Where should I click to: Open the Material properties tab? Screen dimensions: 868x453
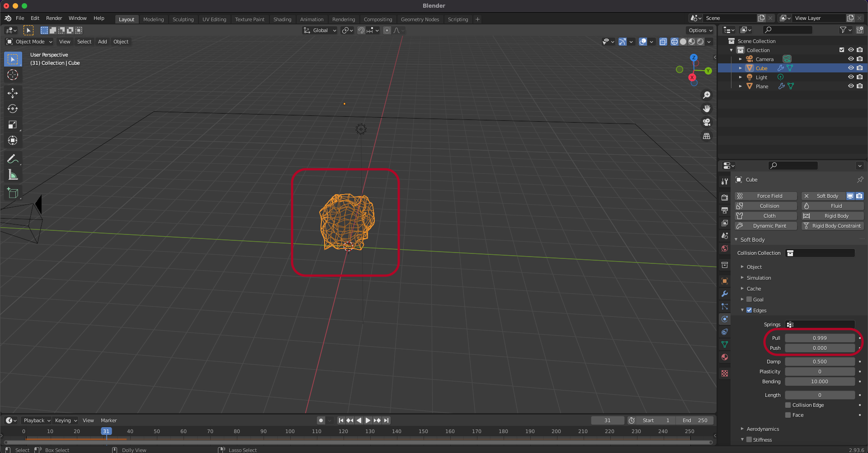[725, 357]
